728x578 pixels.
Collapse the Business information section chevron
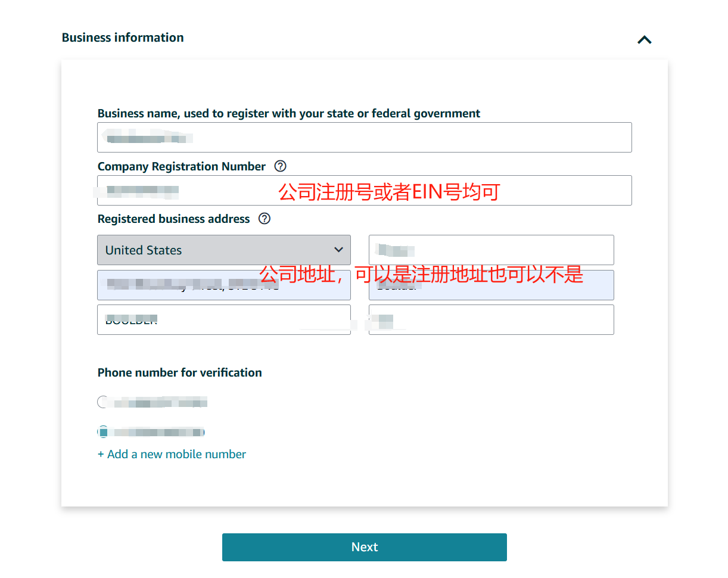point(644,40)
